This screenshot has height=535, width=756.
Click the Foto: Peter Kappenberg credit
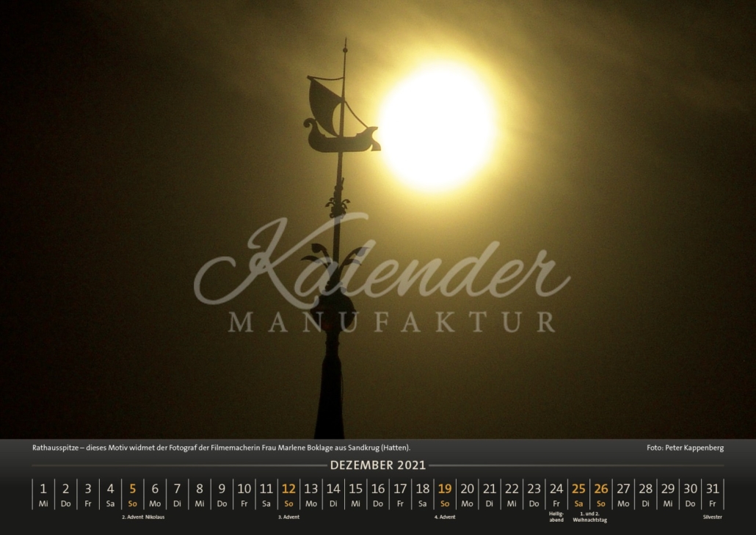[685, 448]
